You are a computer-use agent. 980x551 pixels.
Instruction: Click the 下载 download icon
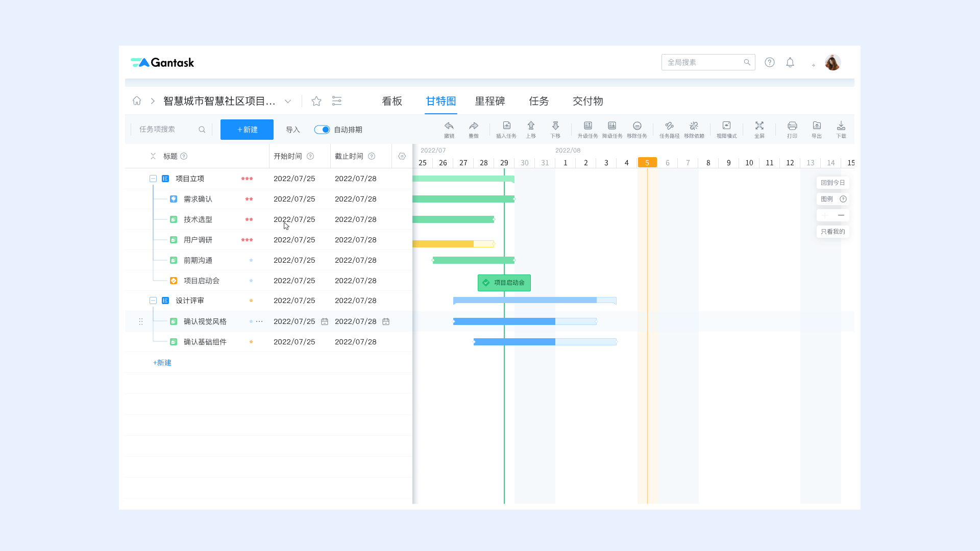point(841,126)
